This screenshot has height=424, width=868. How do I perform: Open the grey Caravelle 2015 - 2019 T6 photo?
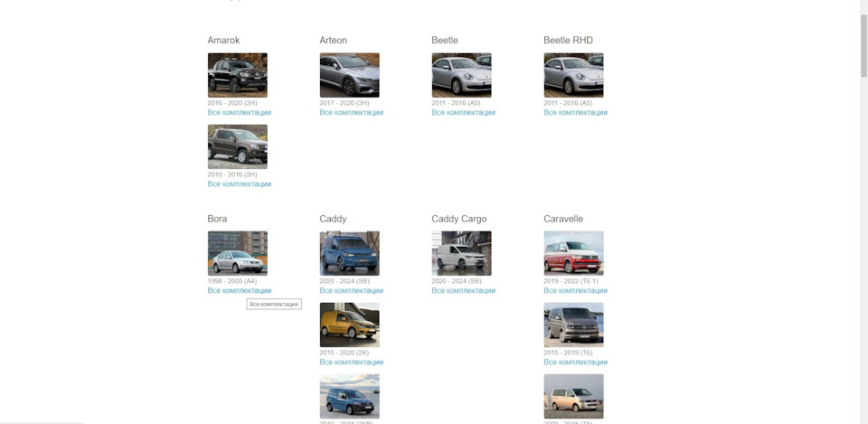click(x=573, y=325)
